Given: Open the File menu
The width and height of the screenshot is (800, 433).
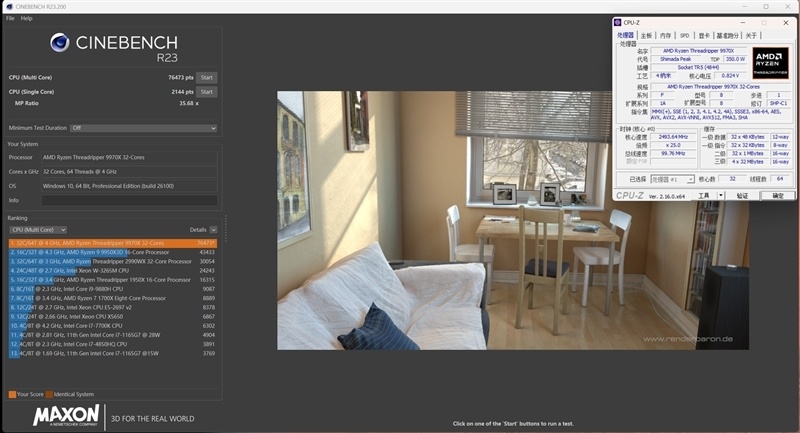Looking at the screenshot, I should [x=10, y=18].
